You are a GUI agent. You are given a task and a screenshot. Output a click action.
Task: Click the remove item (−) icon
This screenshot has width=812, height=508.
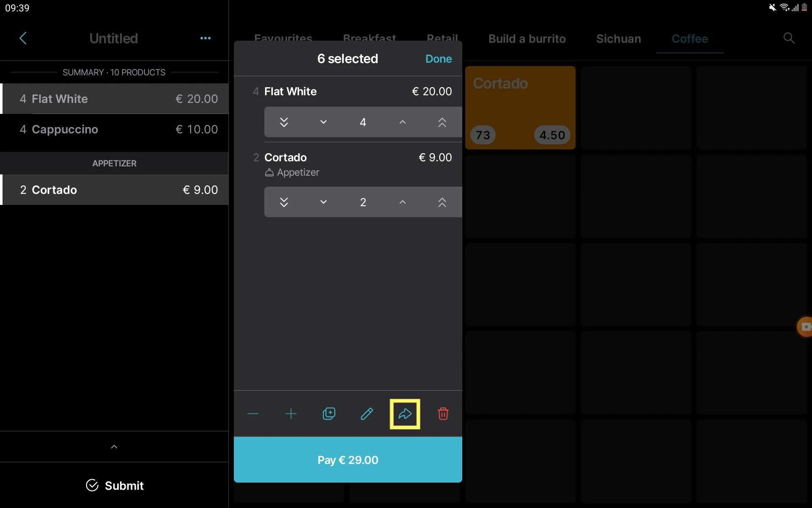253,414
